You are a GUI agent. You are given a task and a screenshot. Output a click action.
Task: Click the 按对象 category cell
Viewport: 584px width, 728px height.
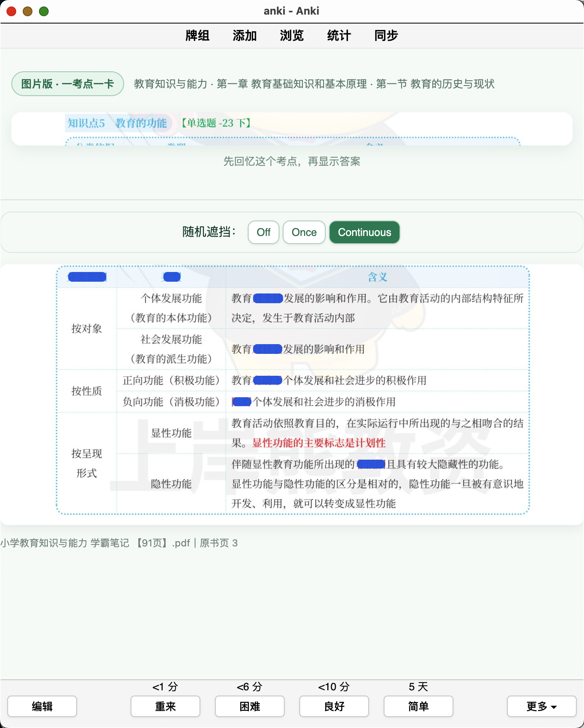click(87, 328)
